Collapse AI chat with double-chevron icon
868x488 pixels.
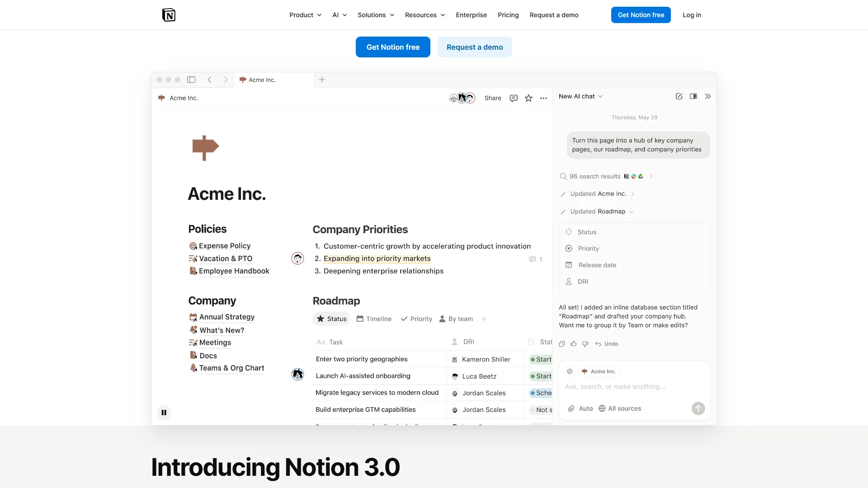pyautogui.click(x=708, y=96)
